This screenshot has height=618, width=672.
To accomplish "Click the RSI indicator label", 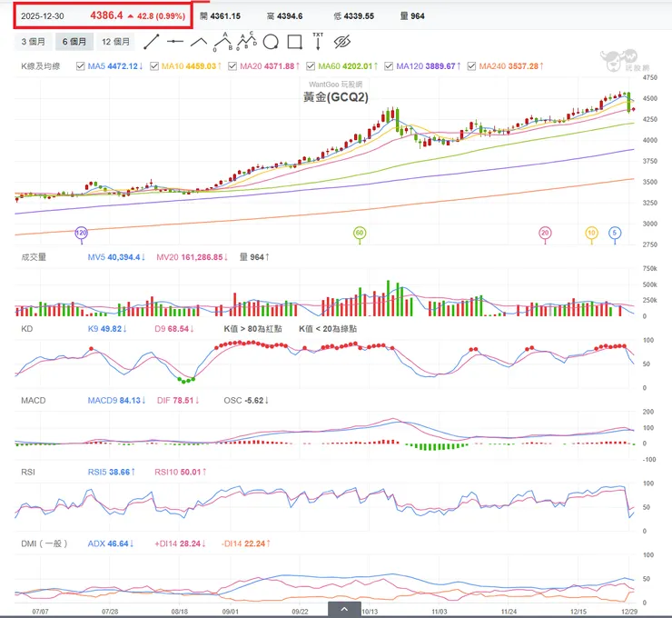I will (x=28, y=472).
